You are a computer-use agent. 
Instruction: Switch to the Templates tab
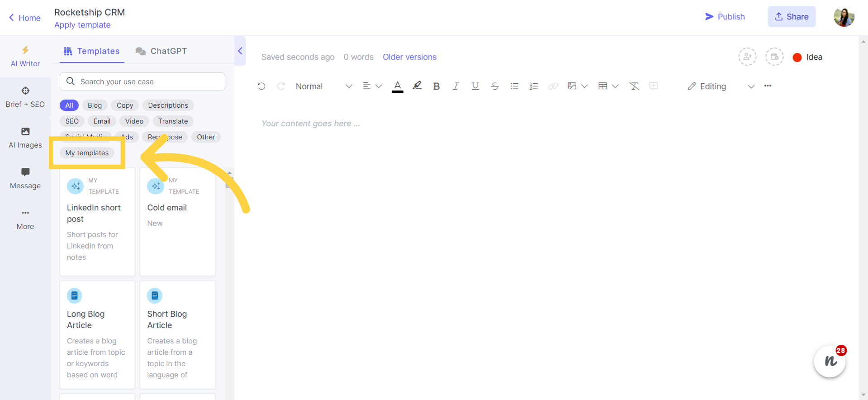click(92, 51)
